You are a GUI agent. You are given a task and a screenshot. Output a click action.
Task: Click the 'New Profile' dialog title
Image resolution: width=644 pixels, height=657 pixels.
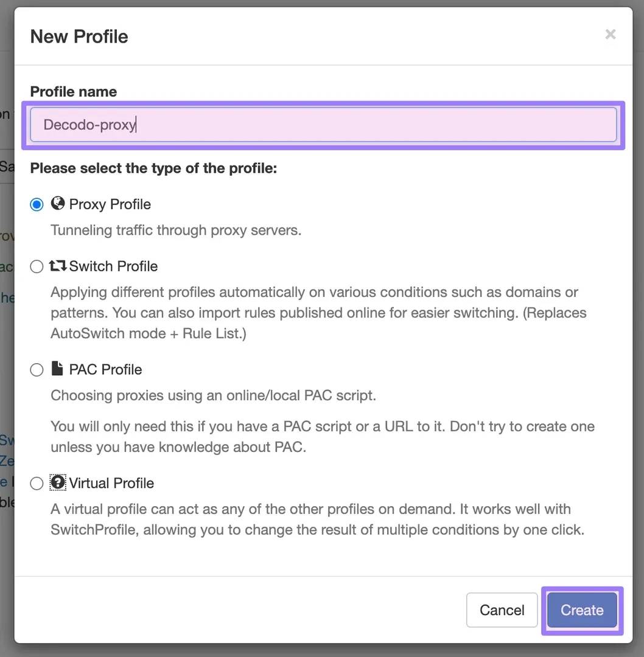[79, 36]
